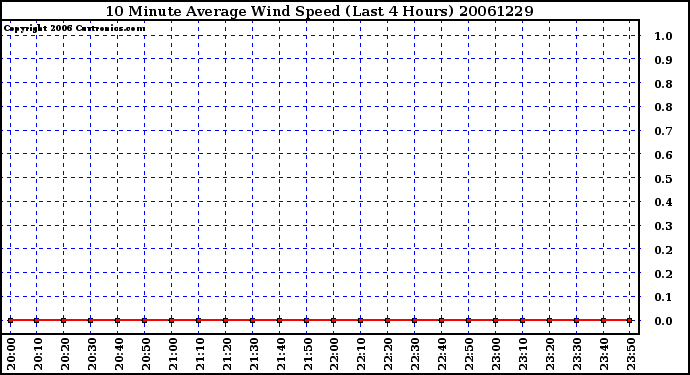Viewport: 690px width, 375px height.
Task: Click the 21:30 time axis label
Action: [x=253, y=355]
